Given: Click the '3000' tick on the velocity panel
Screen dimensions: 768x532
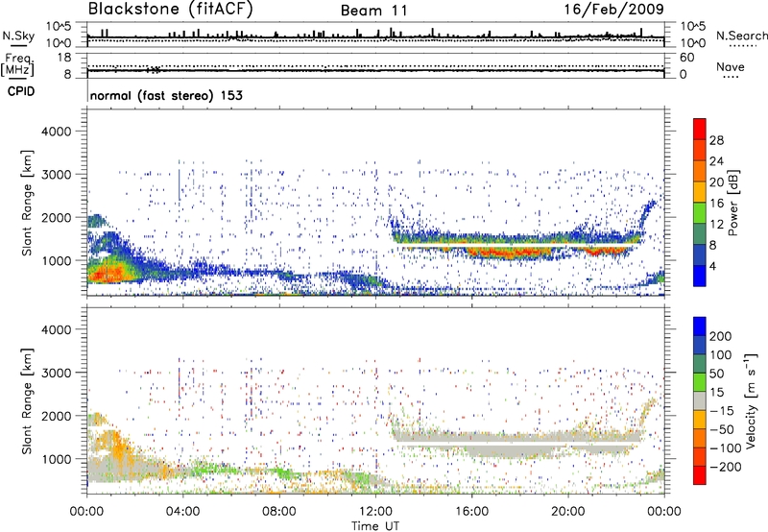Looking at the screenshot, I should 57,373.
